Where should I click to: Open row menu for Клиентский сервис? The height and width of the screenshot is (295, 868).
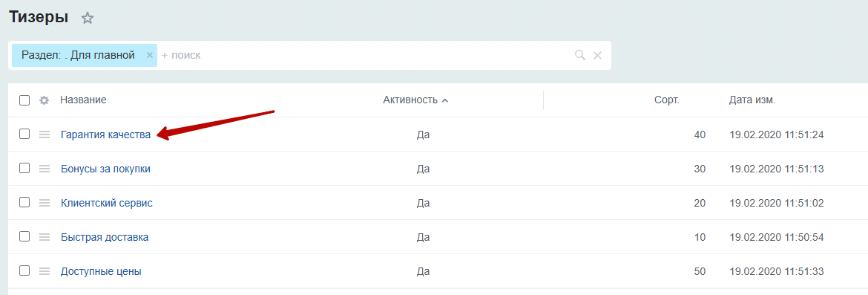tap(45, 203)
